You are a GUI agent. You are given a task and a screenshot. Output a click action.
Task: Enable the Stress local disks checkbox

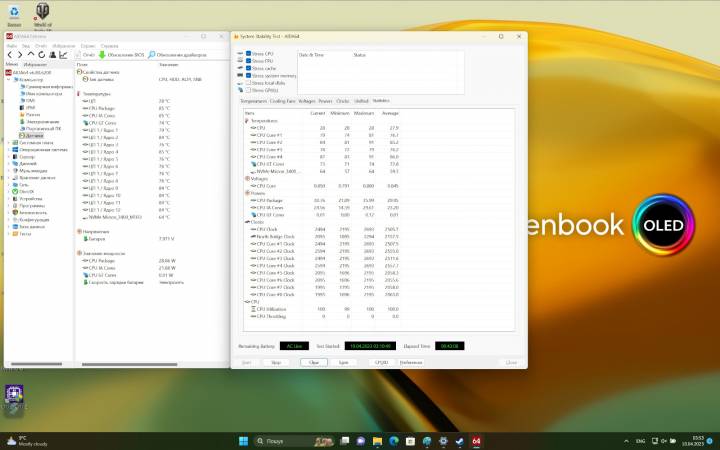click(248, 83)
